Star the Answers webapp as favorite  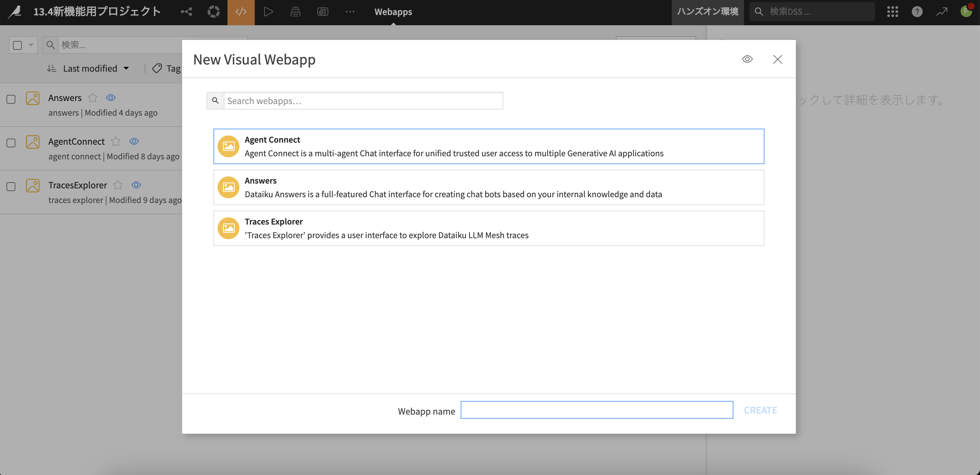[x=92, y=98]
